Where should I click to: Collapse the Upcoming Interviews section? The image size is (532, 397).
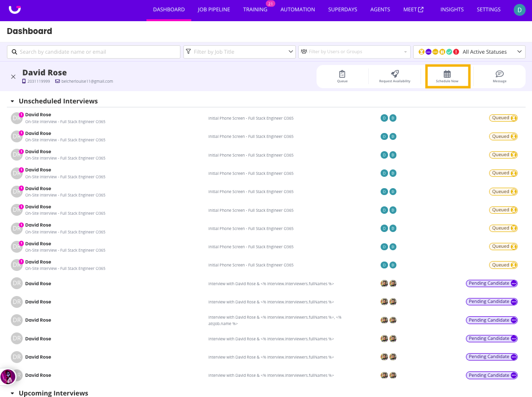(x=12, y=393)
